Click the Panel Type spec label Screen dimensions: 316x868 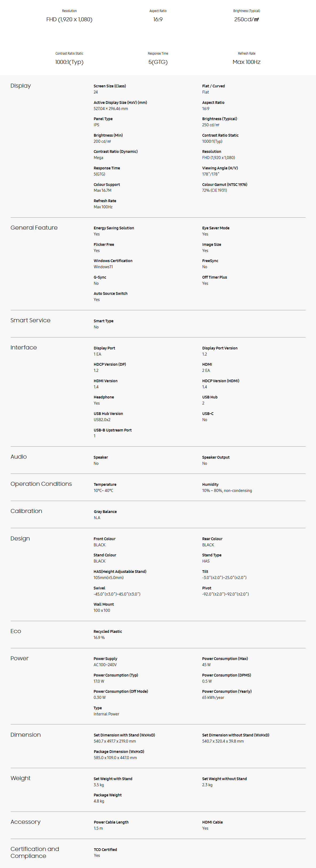pos(103,119)
